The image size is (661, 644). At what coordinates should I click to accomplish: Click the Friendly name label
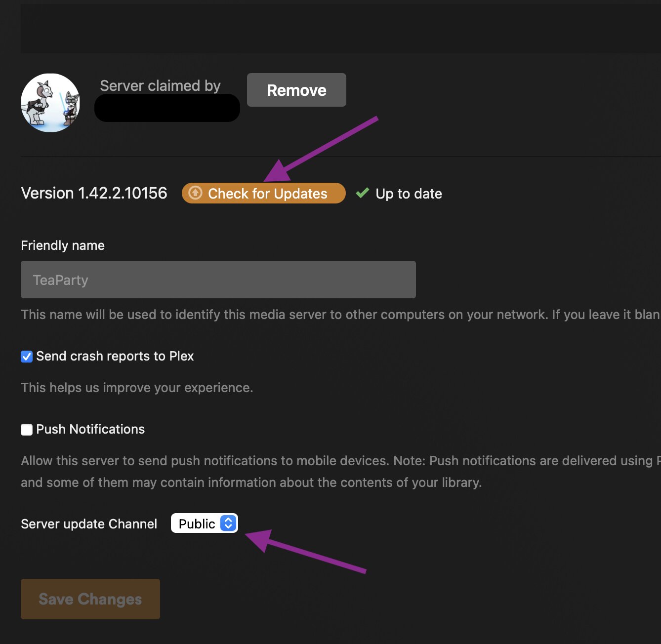coord(63,245)
